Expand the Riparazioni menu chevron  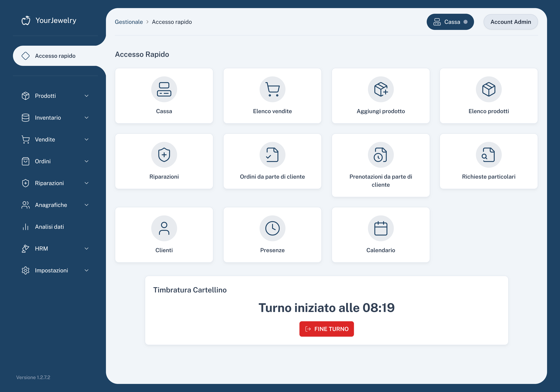pyautogui.click(x=87, y=183)
